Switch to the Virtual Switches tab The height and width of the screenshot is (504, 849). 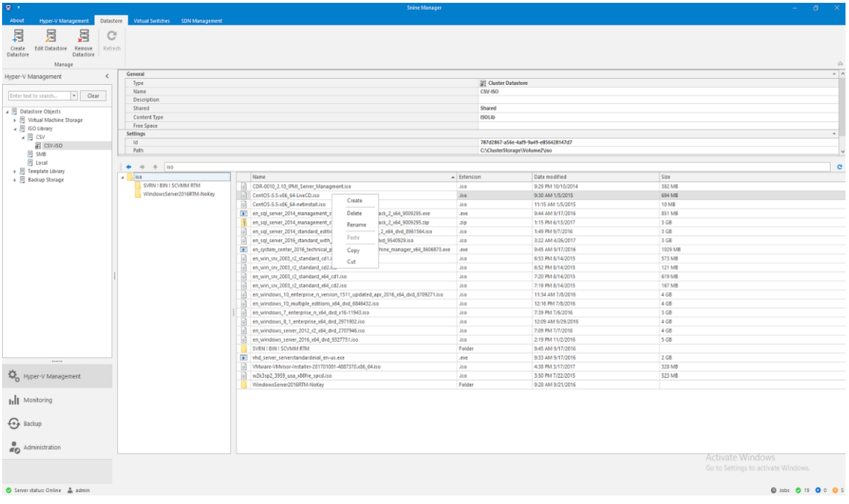[151, 21]
